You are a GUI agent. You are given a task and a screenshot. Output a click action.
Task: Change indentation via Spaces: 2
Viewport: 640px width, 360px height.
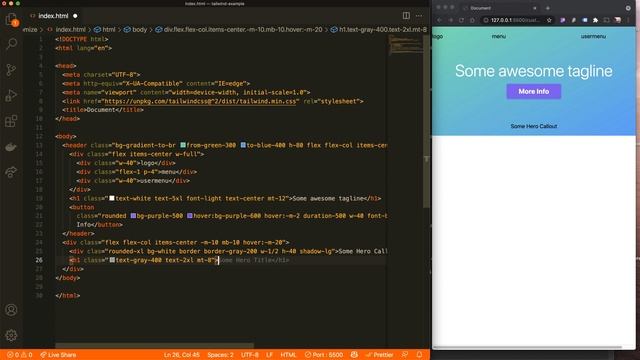[220, 355]
